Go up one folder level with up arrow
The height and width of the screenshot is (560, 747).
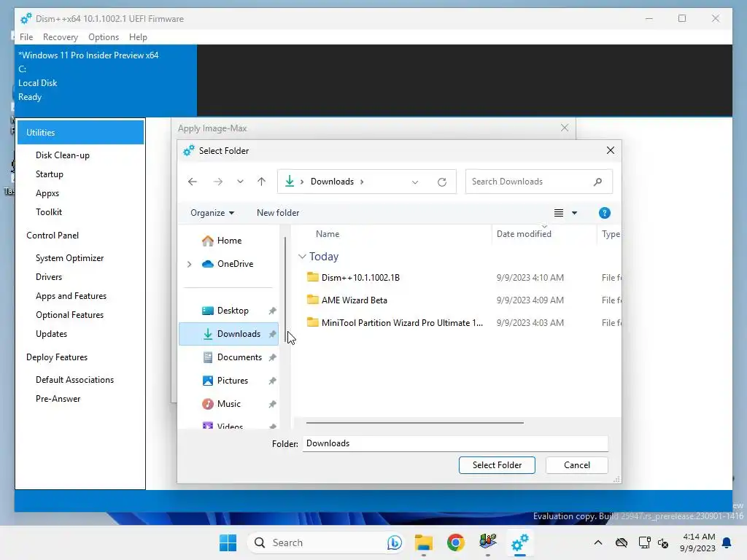coord(262,182)
